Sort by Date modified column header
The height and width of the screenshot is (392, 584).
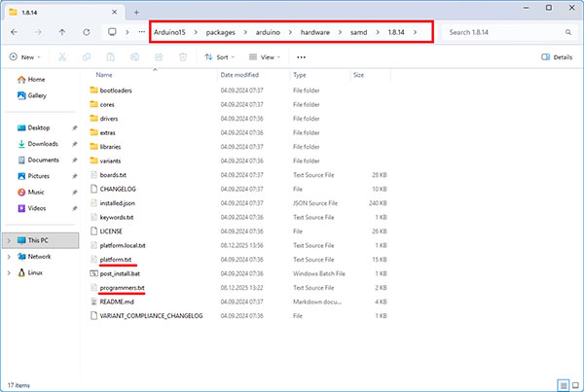pos(239,75)
